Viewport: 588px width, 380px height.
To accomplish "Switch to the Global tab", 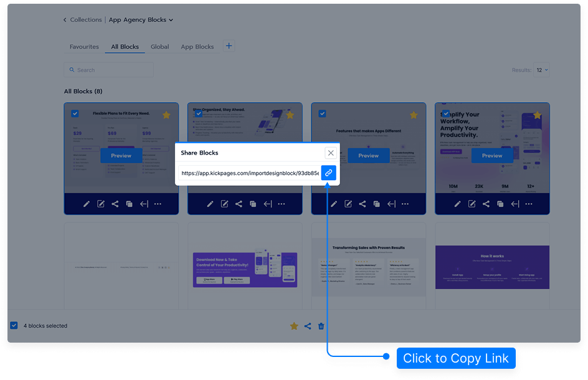I will (159, 47).
